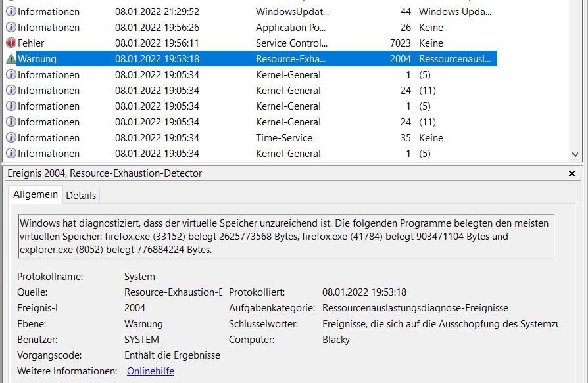This screenshot has height=383, width=588.
Task: Click the event list scroll down arrow
Action: tap(576, 154)
